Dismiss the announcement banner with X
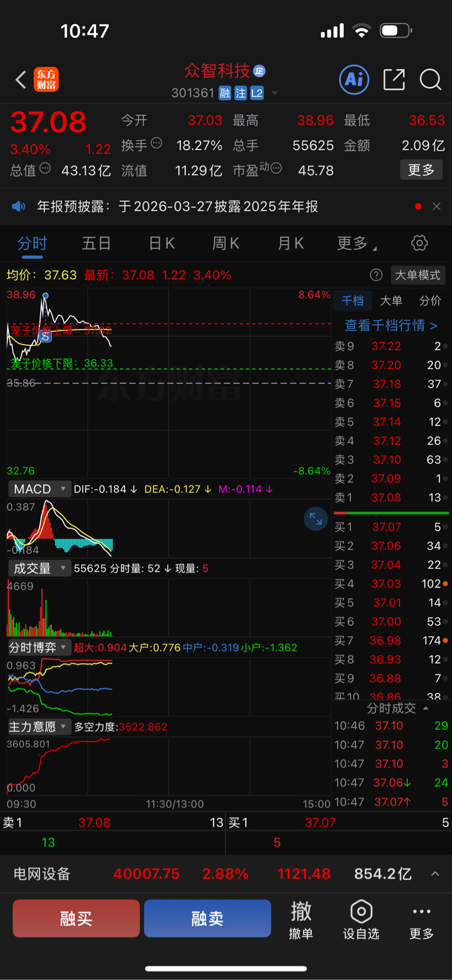 436,207
